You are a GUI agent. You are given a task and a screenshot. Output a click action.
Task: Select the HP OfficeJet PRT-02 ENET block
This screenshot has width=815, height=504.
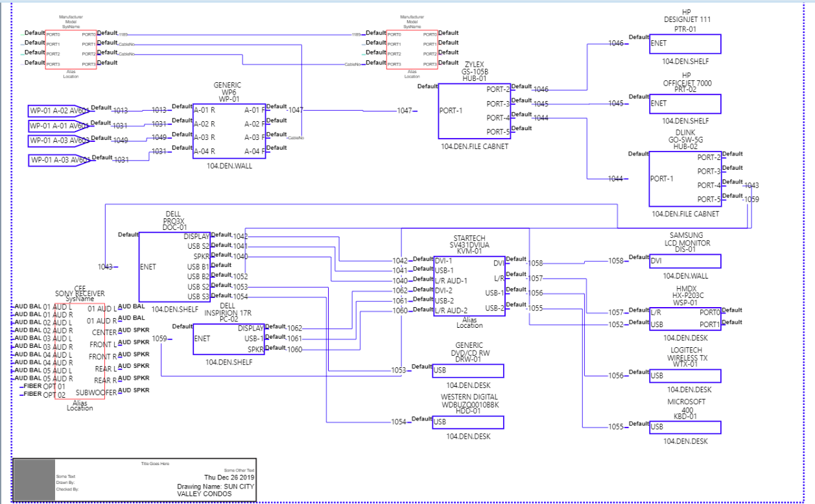click(685, 104)
